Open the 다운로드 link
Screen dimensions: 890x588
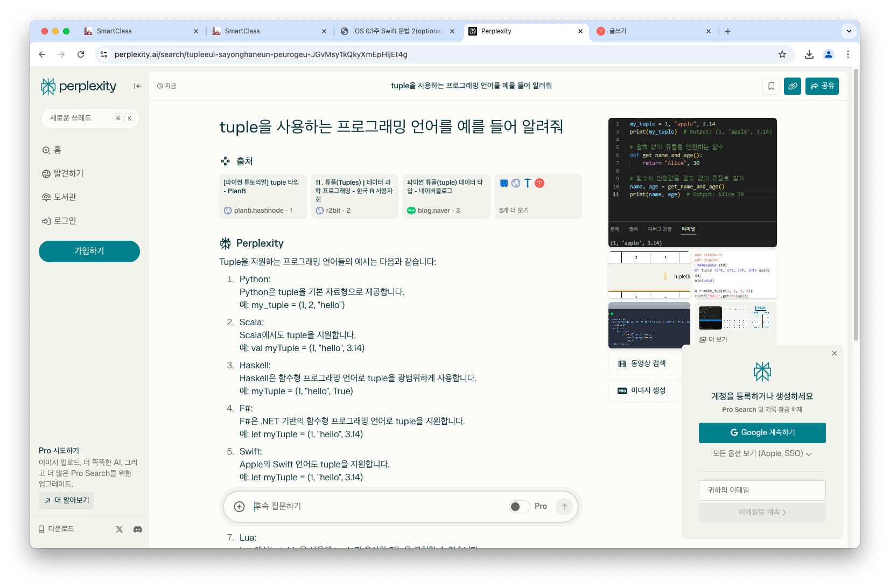(x=56, y=529)
